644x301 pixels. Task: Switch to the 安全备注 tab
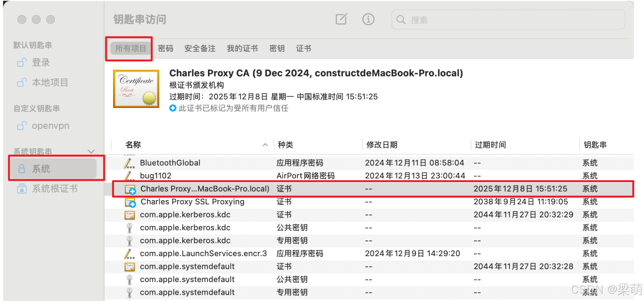(200, 48)
